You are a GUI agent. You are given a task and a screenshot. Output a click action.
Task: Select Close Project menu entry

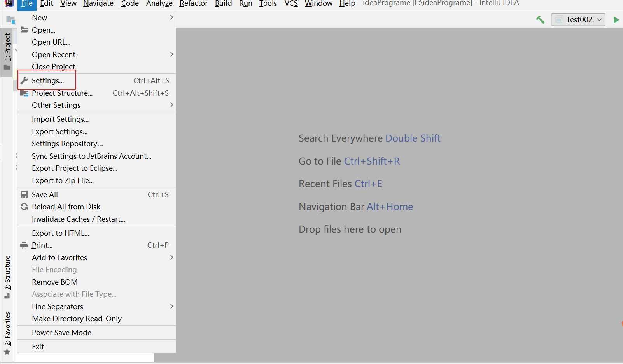(x=96, y=66)
